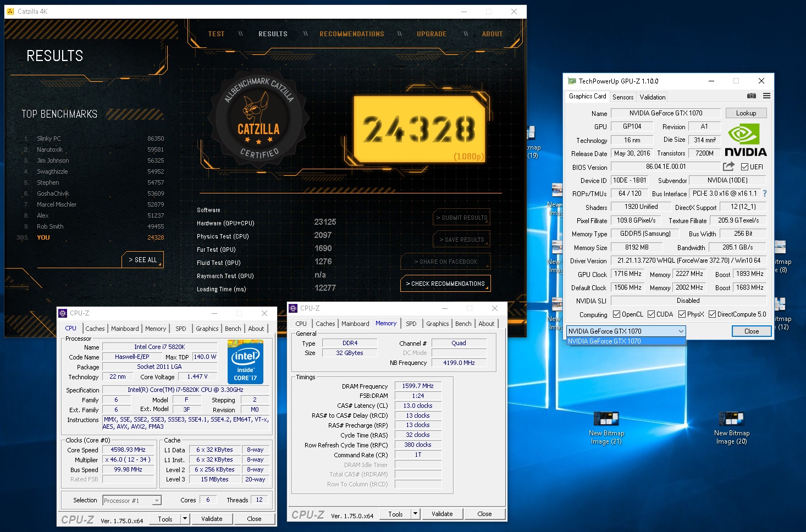Click the Intel Core i7 logo badge
The height and width of the screenshot is (532, 806).
245,362
